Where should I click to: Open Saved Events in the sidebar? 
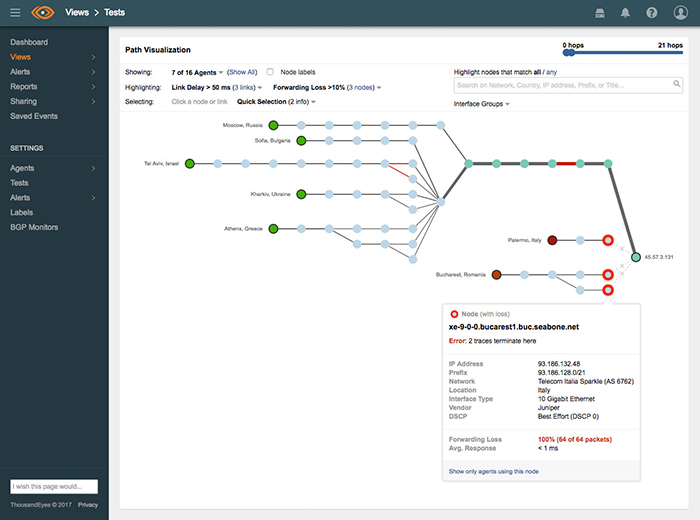click(34, 116)
